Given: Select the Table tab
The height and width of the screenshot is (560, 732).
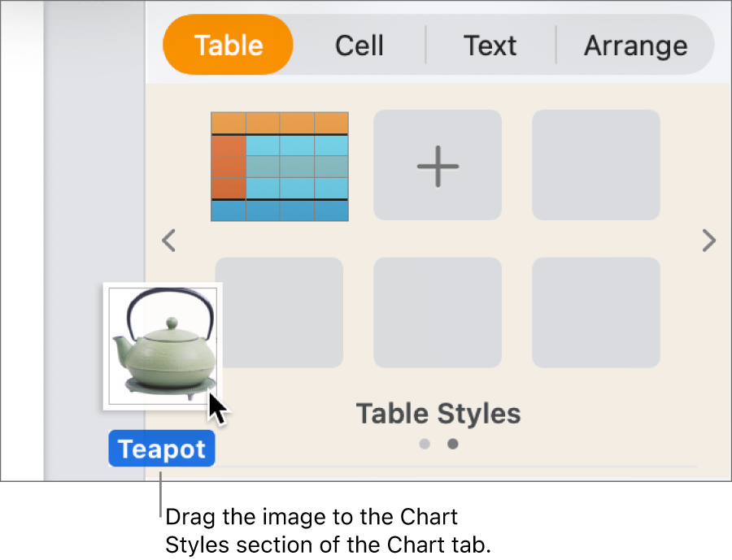Looking at the screenshot, I should (x=228, y=46).
